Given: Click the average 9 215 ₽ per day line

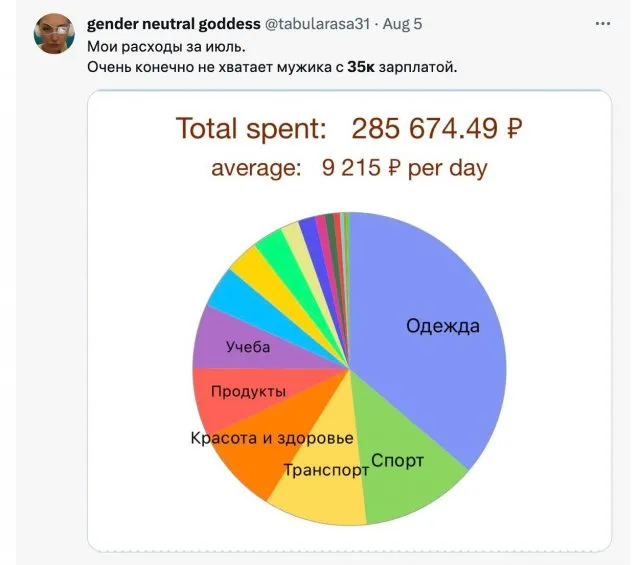Looking at the screenshot, I should click(349, 167).
